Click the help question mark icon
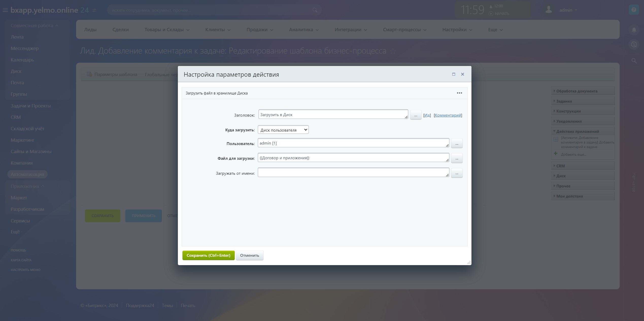 pyautogui.click(x=634, y=10)
